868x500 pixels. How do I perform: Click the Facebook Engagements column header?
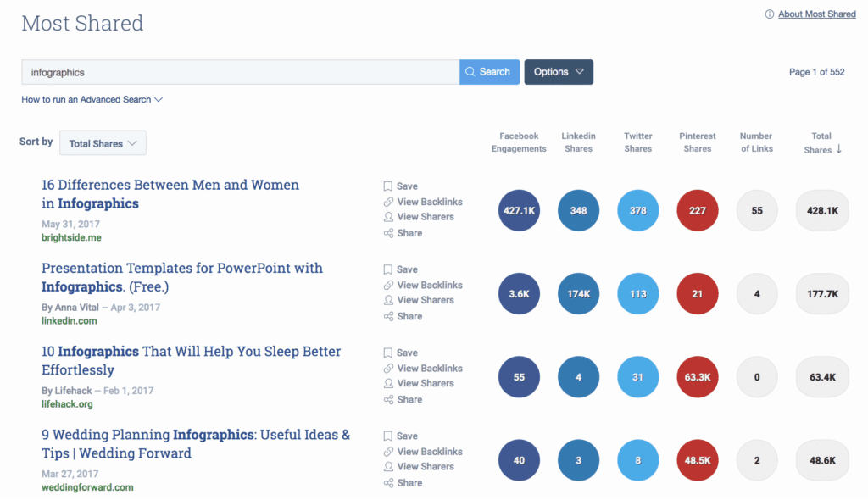point(518,142)
